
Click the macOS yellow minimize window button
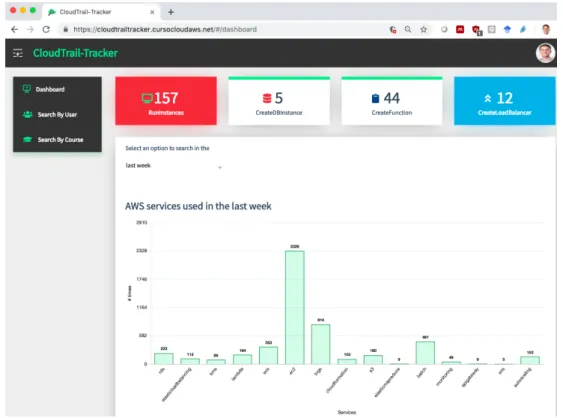[x=23, y=10]
